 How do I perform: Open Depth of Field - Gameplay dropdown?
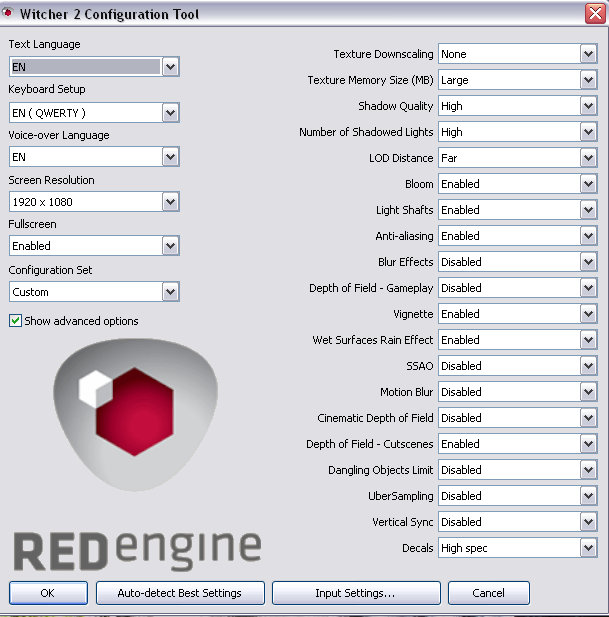click(518, 288)
